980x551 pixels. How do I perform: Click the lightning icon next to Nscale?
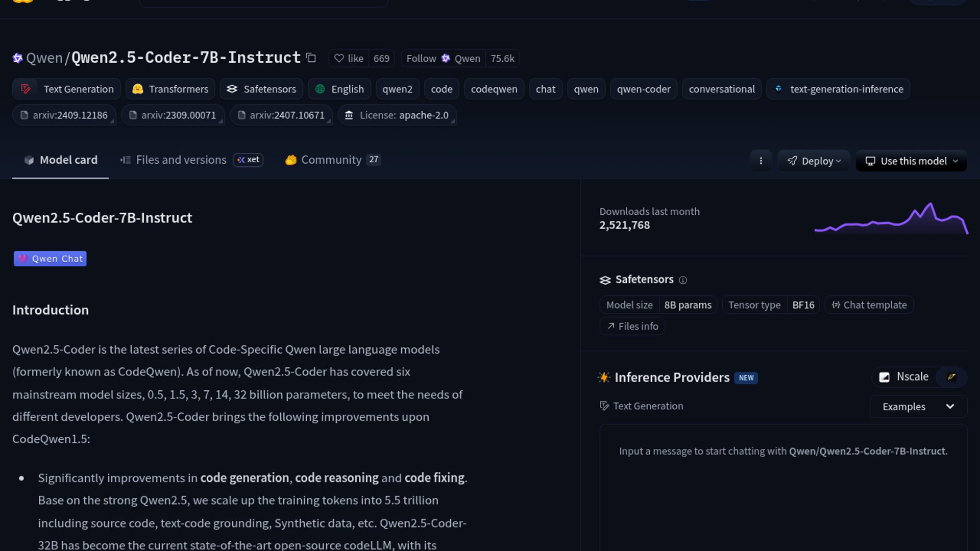(951, 377)
